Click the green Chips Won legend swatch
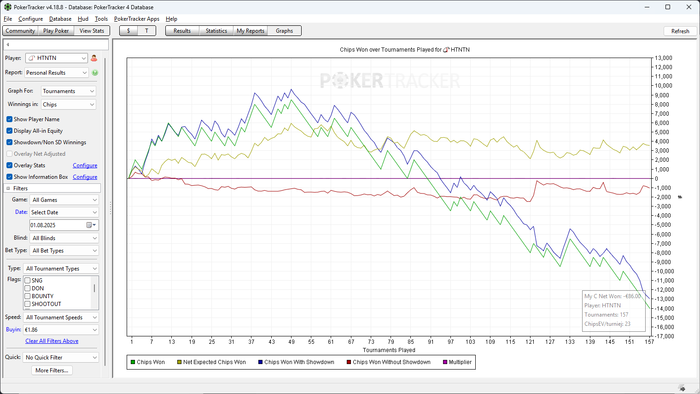Viewport: 700px width, 394px height. pyautogui.click(x=133, y=362)
